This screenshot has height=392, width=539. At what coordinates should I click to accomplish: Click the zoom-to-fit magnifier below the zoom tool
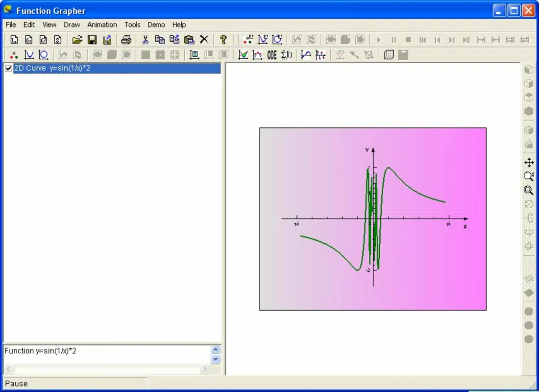coord(529,190)
